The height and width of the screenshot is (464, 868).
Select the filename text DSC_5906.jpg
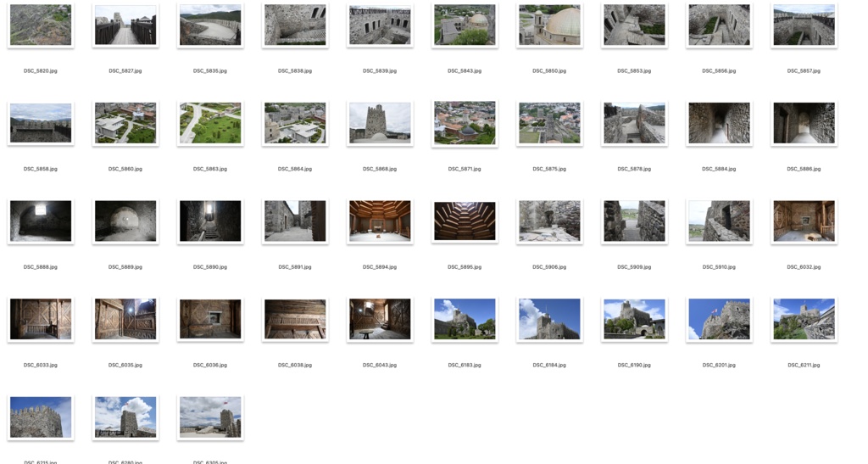coord(549,267)
